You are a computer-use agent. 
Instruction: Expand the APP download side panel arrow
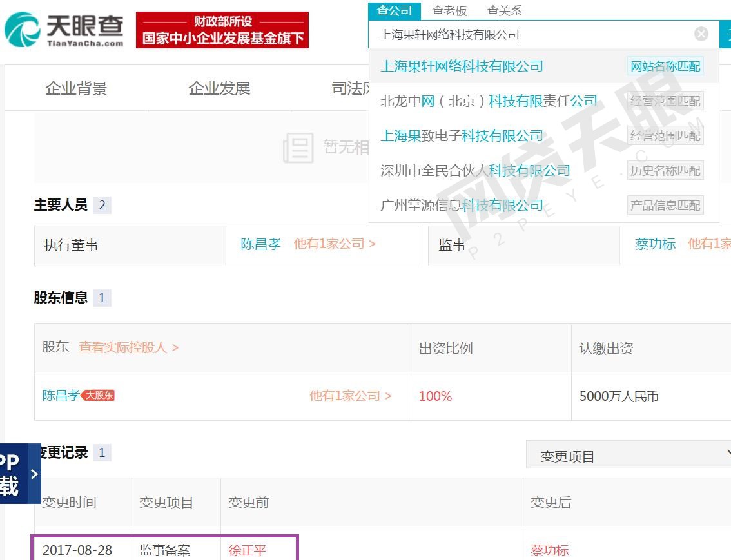[34, 474]
